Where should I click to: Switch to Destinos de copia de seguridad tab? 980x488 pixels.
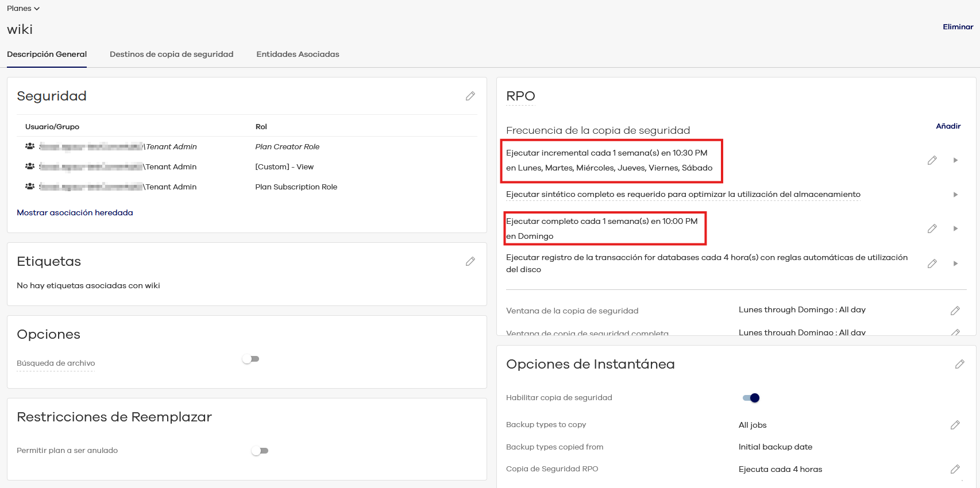tap(171, 55)
